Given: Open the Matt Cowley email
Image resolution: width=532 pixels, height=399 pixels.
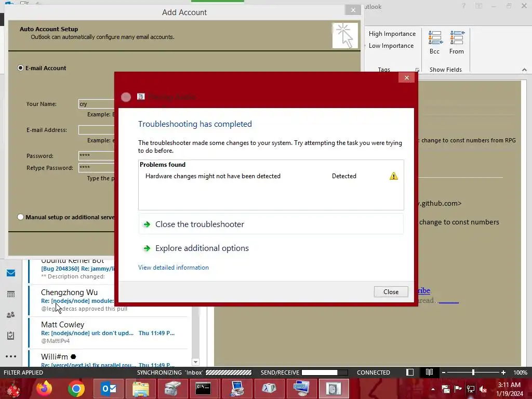Looking at the screenshot, I should click(108, 332).
